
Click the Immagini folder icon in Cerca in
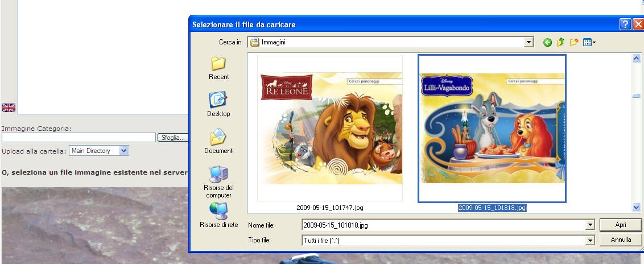click(x=255, y=42)
